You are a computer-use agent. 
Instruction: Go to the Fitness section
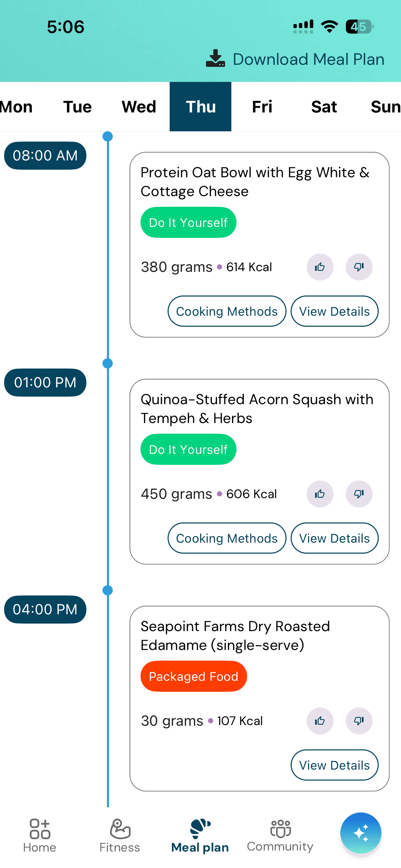(x=120, y=835)
